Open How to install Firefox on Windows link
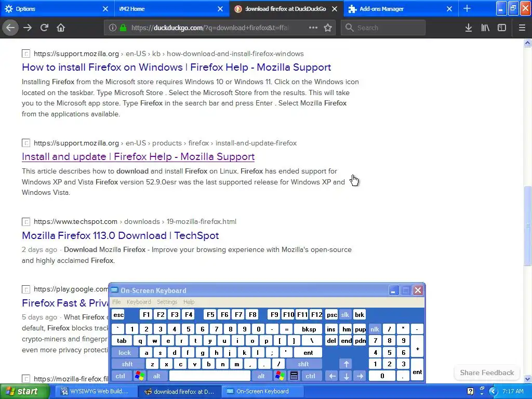 click(176, 67)
